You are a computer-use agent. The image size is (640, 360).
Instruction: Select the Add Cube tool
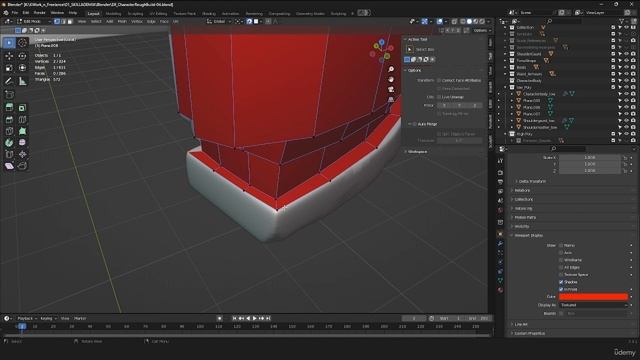(x=9, y=94)
